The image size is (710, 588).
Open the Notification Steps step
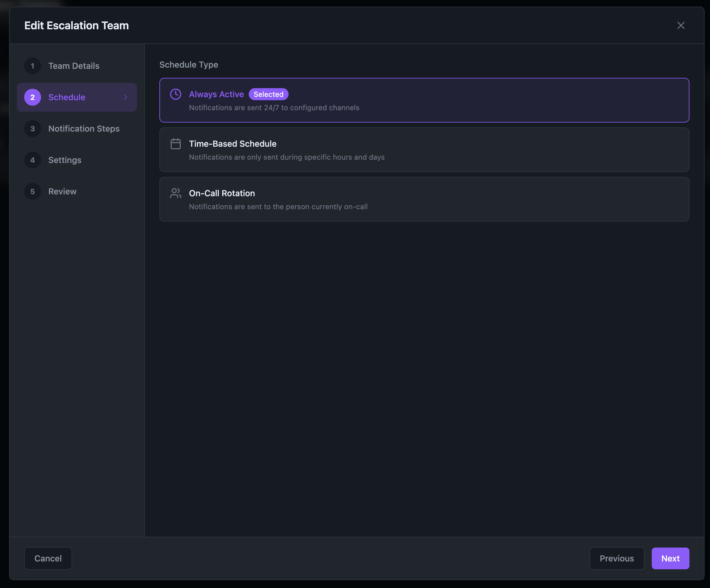pos(77,129)
